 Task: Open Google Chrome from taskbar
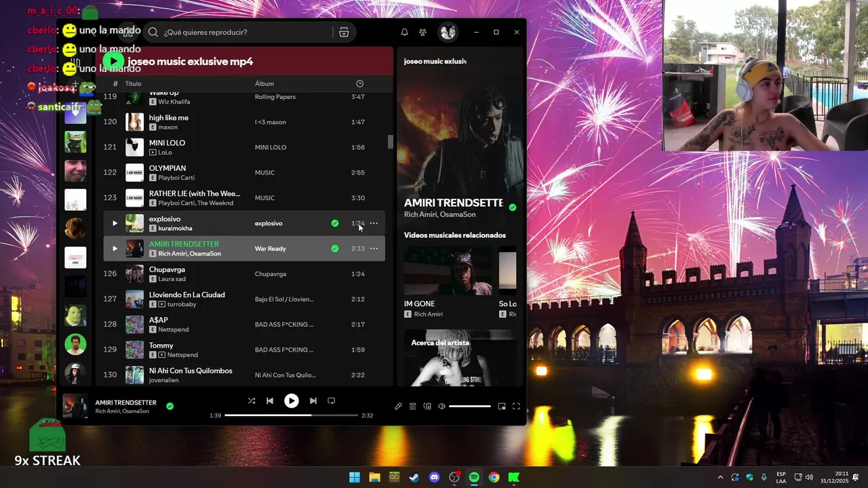pyautogui.click(x=494, y=477)
